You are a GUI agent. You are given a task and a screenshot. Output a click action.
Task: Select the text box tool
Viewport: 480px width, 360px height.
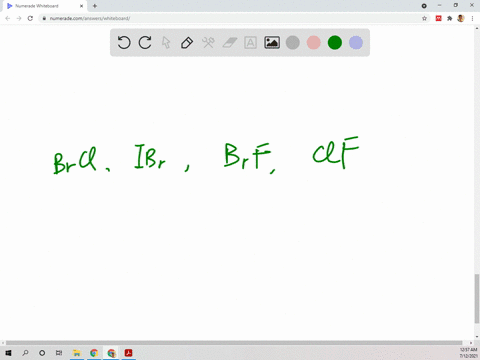[x=250, y=43]
